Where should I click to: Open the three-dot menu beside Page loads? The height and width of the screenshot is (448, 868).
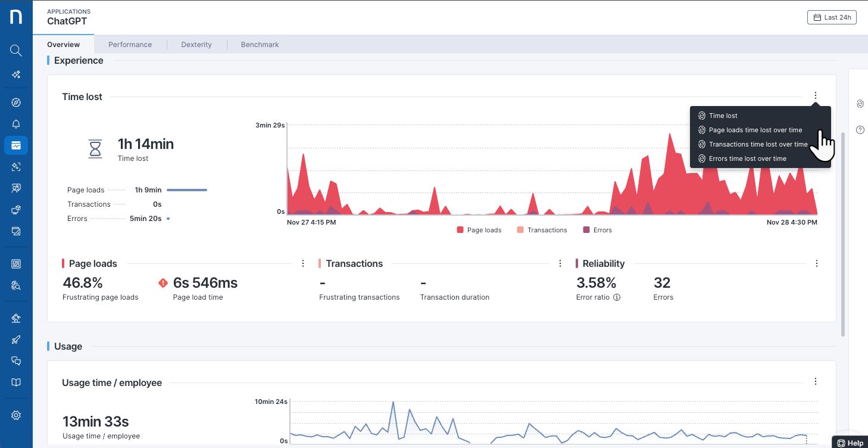pyautogui.click(x=303, y=263)
